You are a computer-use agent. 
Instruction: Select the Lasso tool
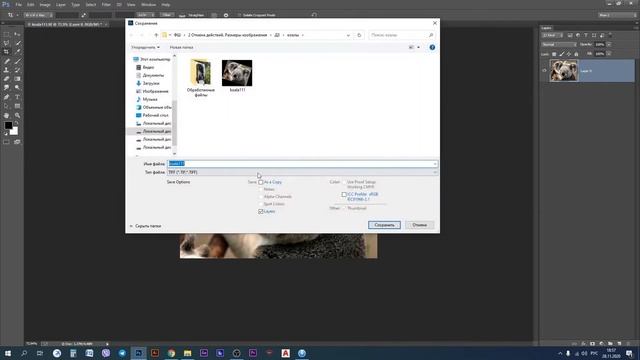[x=6, y=43]
